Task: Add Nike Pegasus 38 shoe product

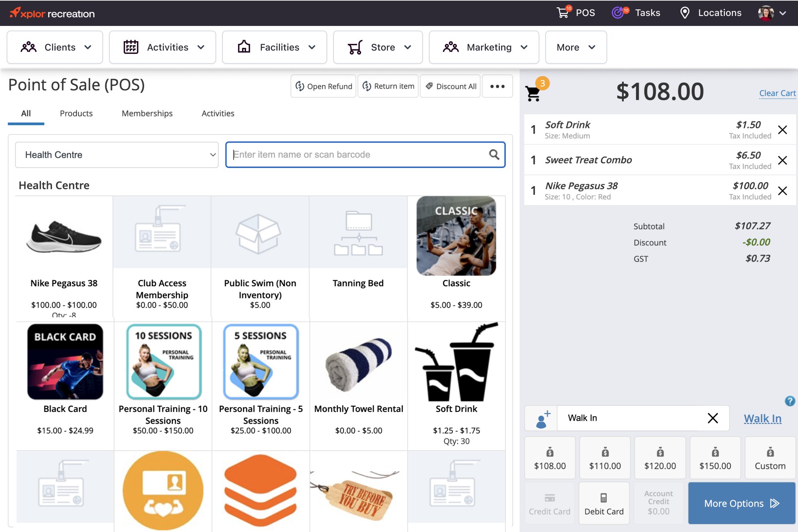Action: (x=64, y=257)
